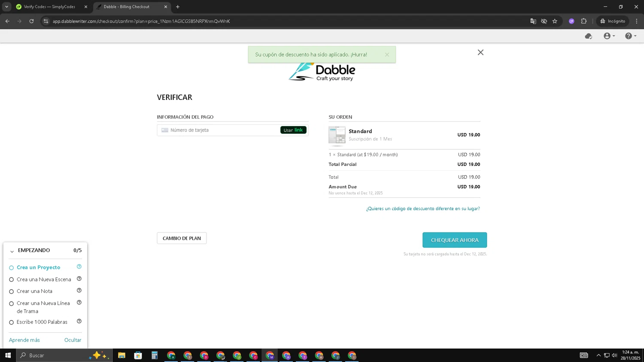The width and height of the screenshot is (644, 362).
Task: Dismiss the coupon applied notification
Action: pos(387,54)
